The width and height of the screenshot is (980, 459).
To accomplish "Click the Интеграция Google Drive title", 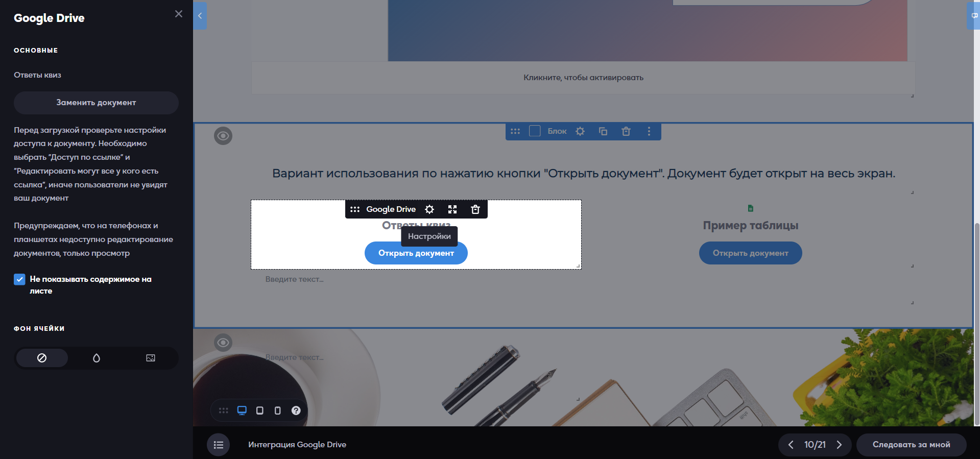I will [x=297, y=445].
